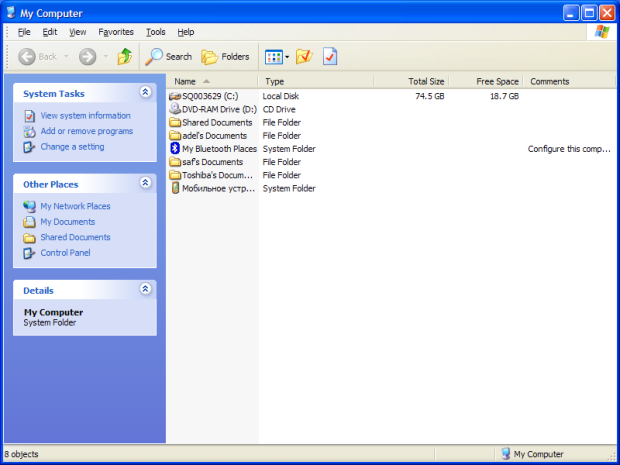Viewport: 620px width, 465px height.
Task: Select the Toshiba's Docum... folder icon
Action: pyautogui.click(x=175, y=175)
